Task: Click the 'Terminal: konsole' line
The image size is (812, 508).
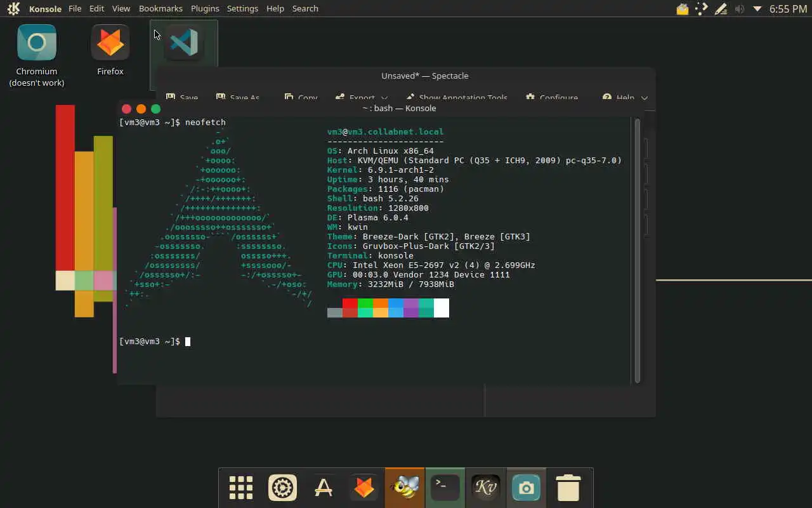Action: coord(370,255)
